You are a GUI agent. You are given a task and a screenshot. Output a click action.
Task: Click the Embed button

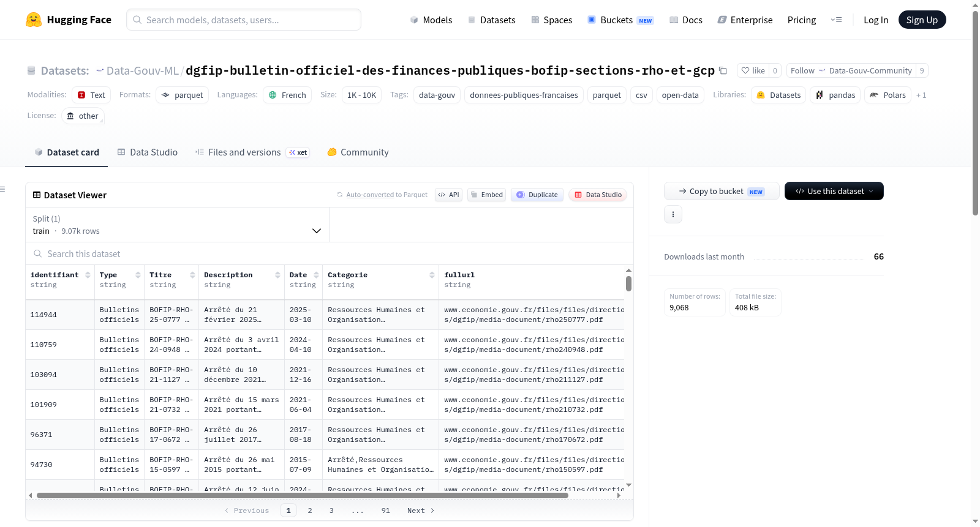pyautogui.click(x=486, y=195)
